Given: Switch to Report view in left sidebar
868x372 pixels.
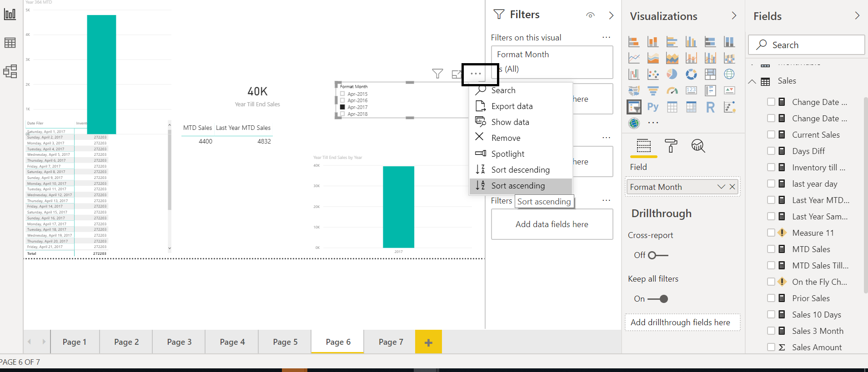Looking at the screenshot, I should (x=10, y=14).
